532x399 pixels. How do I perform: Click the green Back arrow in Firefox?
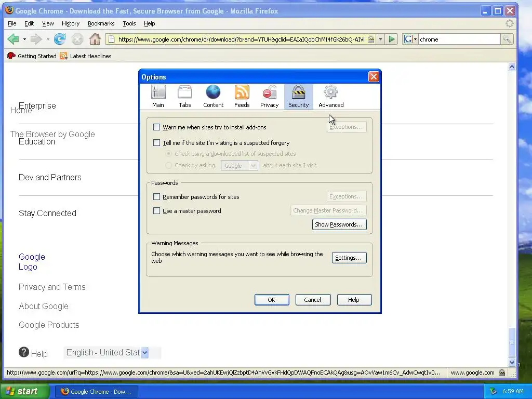[x=13, y=39]
